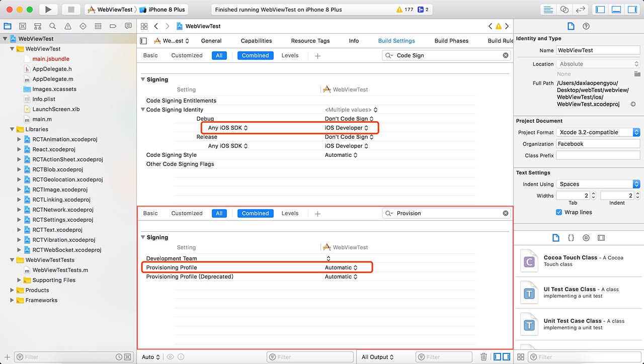Expand the Products group
644x364 pixels.
tap(13, 290)
